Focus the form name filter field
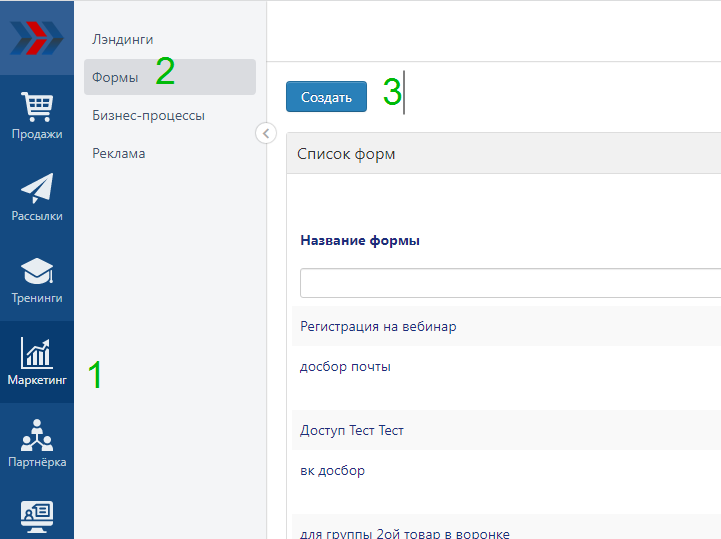 coord(508,283)
